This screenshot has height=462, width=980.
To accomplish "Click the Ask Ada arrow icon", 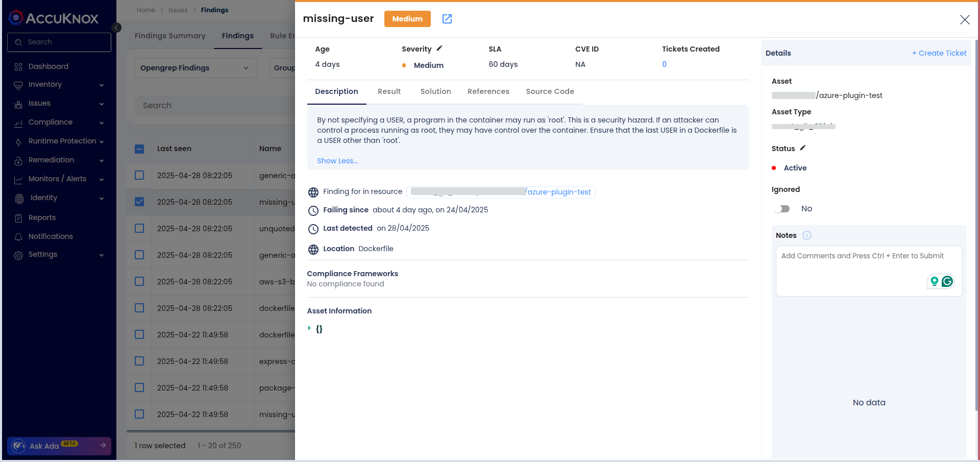I will pyautogui.click(x=103, y=445).
